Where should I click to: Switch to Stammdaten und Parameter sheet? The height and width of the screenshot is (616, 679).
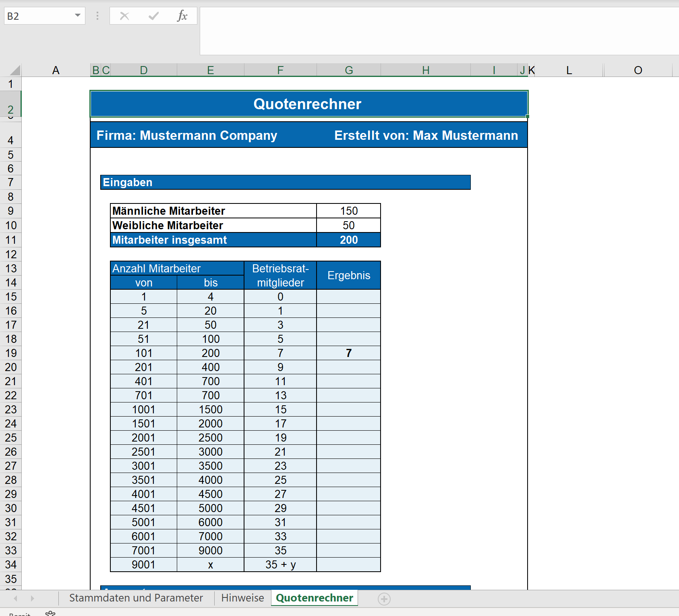click(136, 598)
